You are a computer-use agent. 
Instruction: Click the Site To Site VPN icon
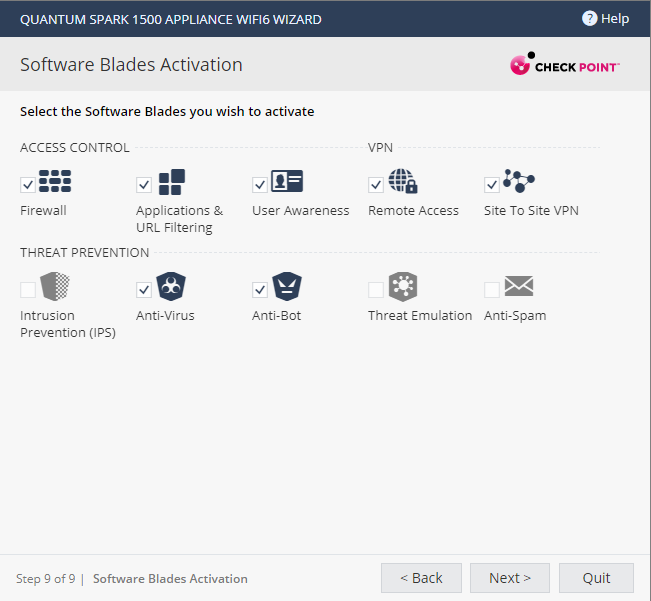click(519, 182)
